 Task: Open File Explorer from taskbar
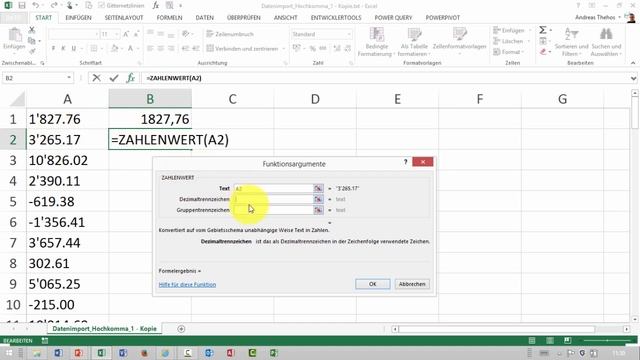tap(37, 353)
